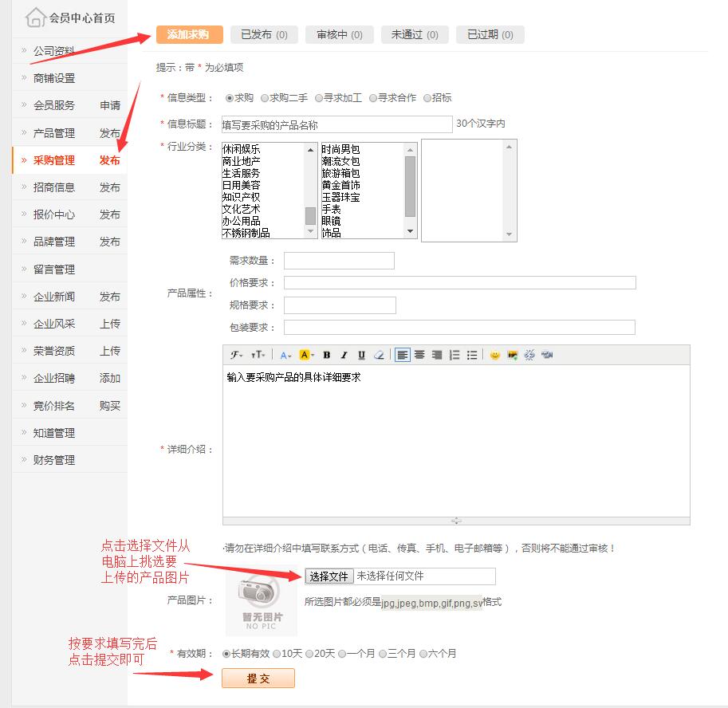The image size is (728, 708).
Task: Open the smiley emoticon picker
Action: click(495, 355)
